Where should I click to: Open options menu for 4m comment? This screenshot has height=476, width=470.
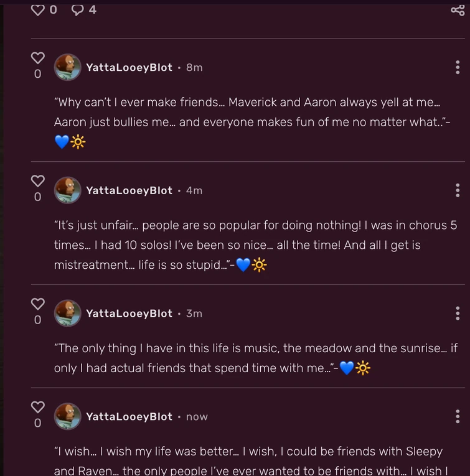pyautogui.click(x=458, y=190)
